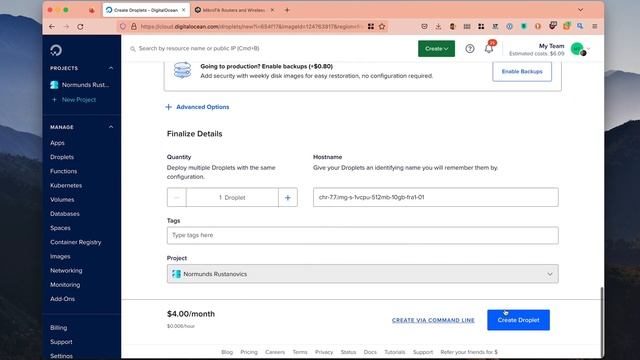Open the help question mark icon
The image size is (640, 360).
(x=470, y=49)
